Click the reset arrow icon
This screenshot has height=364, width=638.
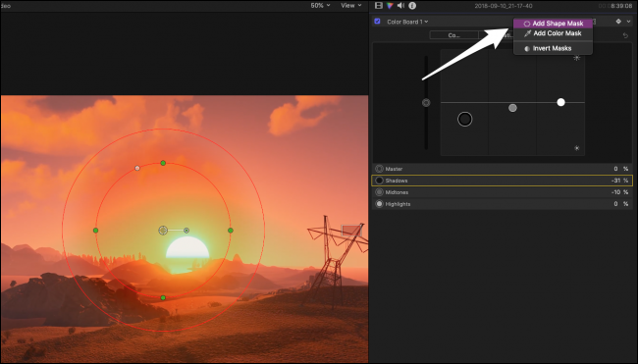625,35
